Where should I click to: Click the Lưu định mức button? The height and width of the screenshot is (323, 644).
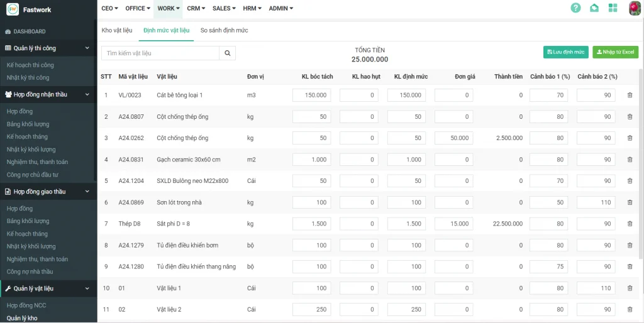(x=565, y=52)
